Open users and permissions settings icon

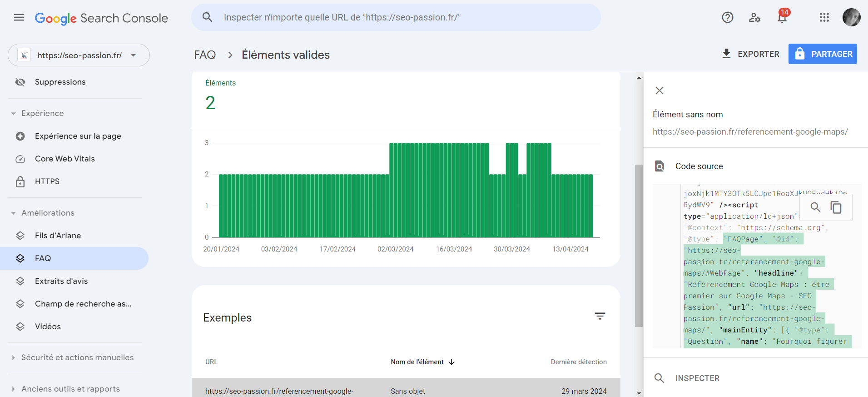754,17
